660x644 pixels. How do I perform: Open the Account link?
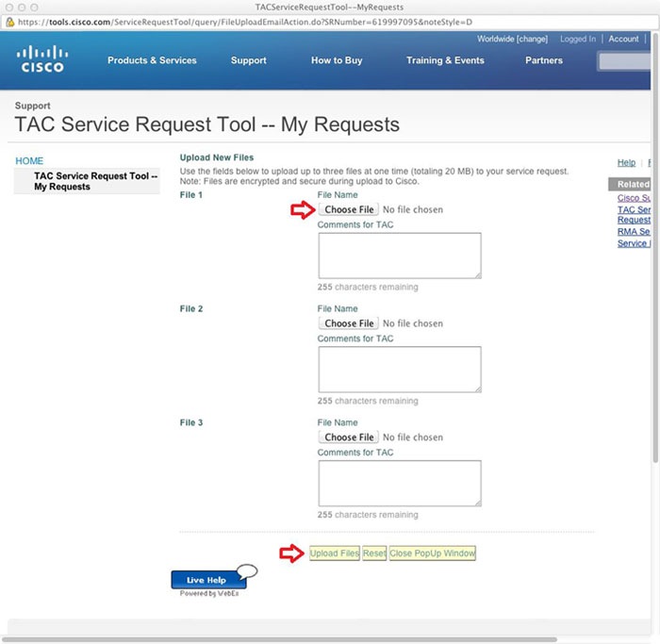[623, 39]
